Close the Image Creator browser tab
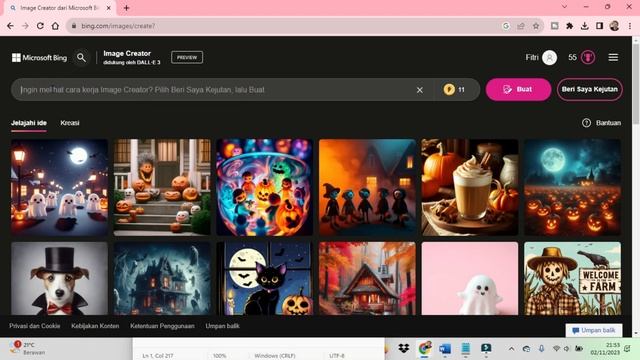 tap(109, 8)
